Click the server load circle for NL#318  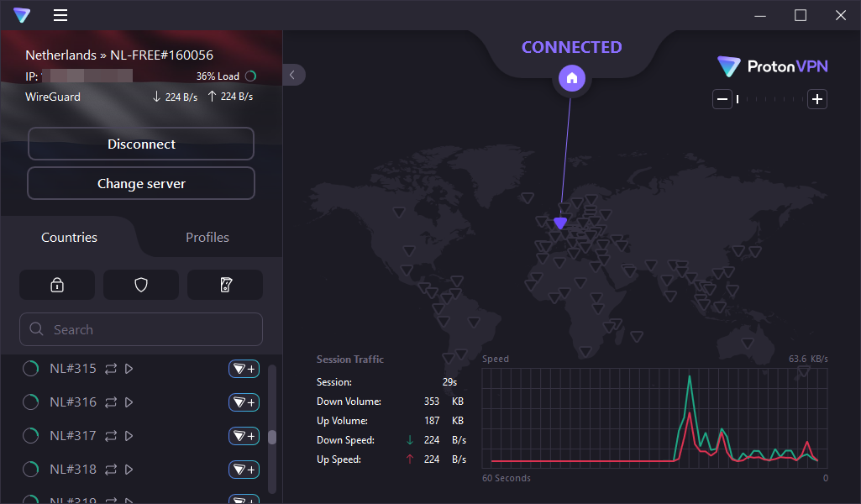(30, 470)
